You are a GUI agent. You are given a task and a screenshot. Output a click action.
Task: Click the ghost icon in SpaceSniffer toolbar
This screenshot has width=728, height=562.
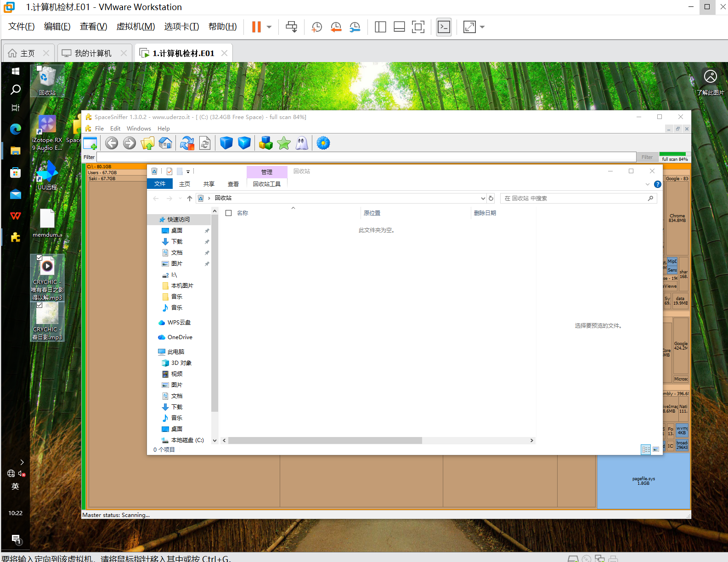click(x=302, y=143)
